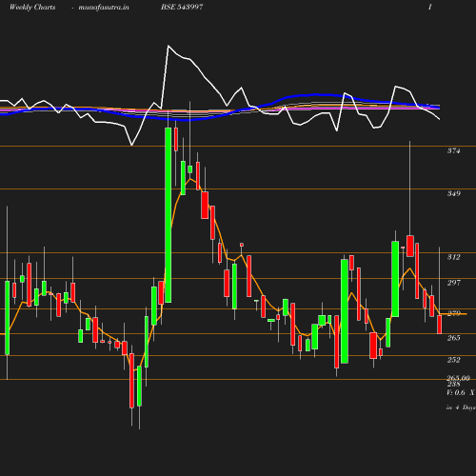This screenshot has width=476, height=476.
Task: Click the 252 price level label
Action: (x=453, y=360)
